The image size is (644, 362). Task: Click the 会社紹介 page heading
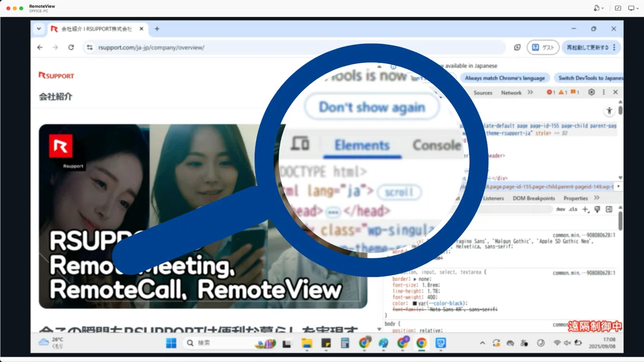(x=55, y=97)
